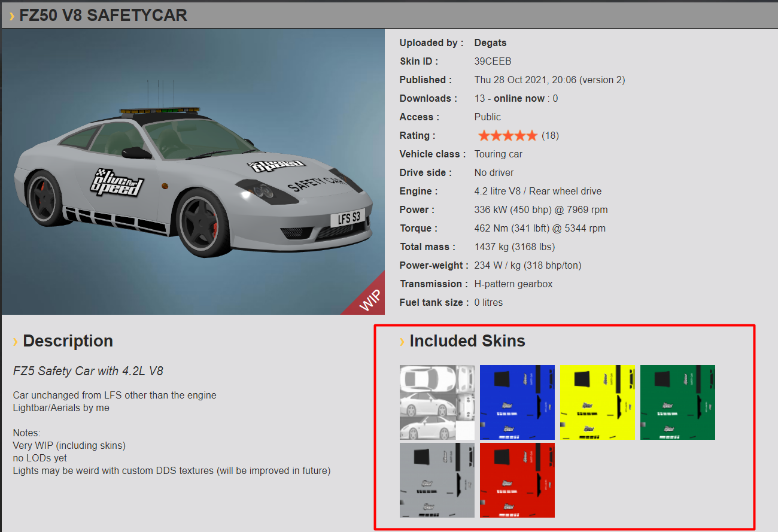Open the FZ50 safety car preview image
The image size is (778, 532).
point(193,172)
